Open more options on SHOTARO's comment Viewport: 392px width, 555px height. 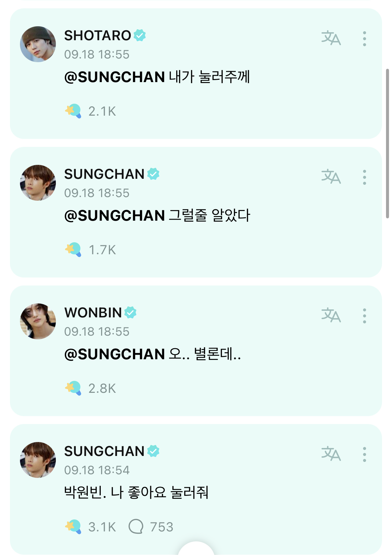coord(364,39)
